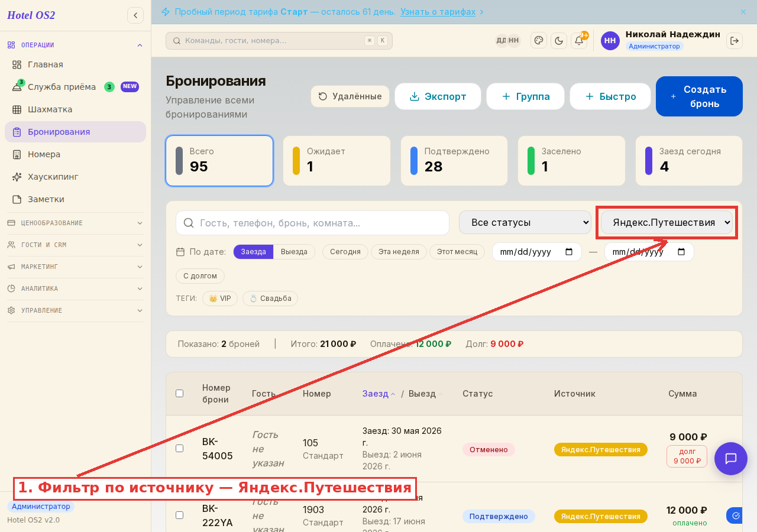This screenshot has width=757, height=532.
Task: Click the Быстро booking button
Action: point(610,96)
